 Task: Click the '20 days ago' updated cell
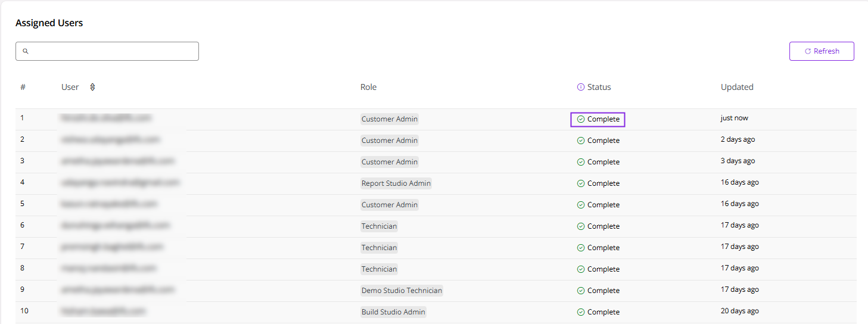tap(740, 311)
